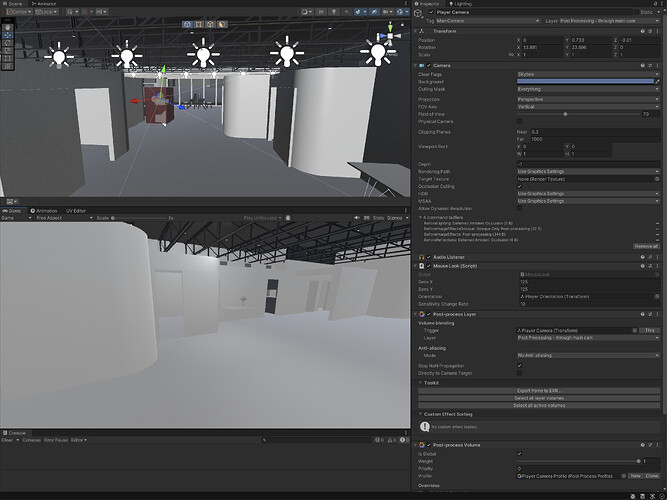
Task: Switch to the Animation tab
Action: click(x=44, y=211)
